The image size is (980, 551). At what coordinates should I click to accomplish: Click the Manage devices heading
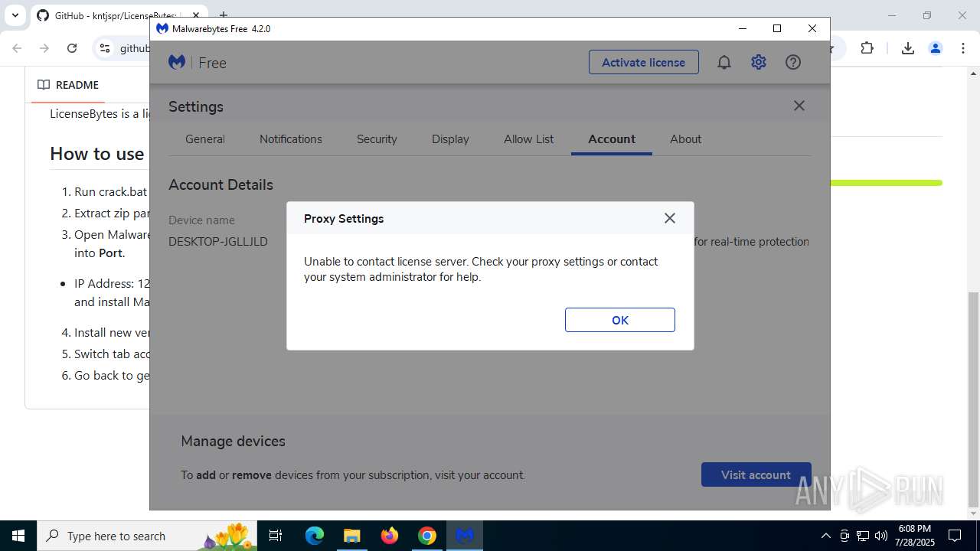pos(233,441)
